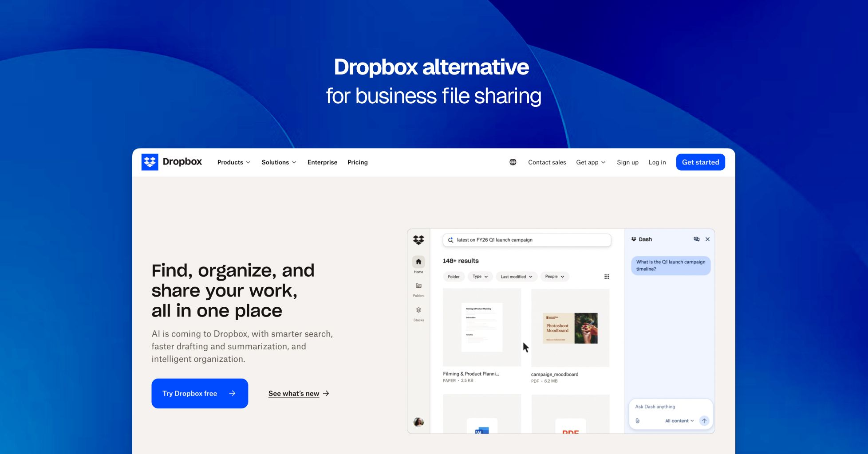Click the search icon in search bar
The image size is (868, 454).
coord(450,240)
